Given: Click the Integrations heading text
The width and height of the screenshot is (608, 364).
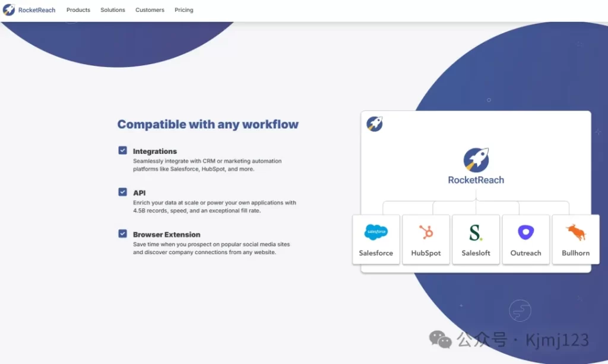Looking at the screenshot, I should pos(155,151).
